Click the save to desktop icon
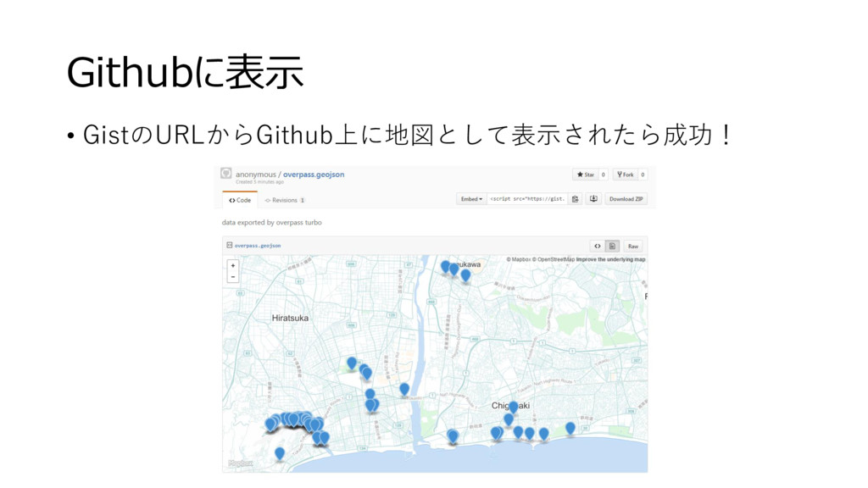The image size is (868, 488). tap(593, 199)
